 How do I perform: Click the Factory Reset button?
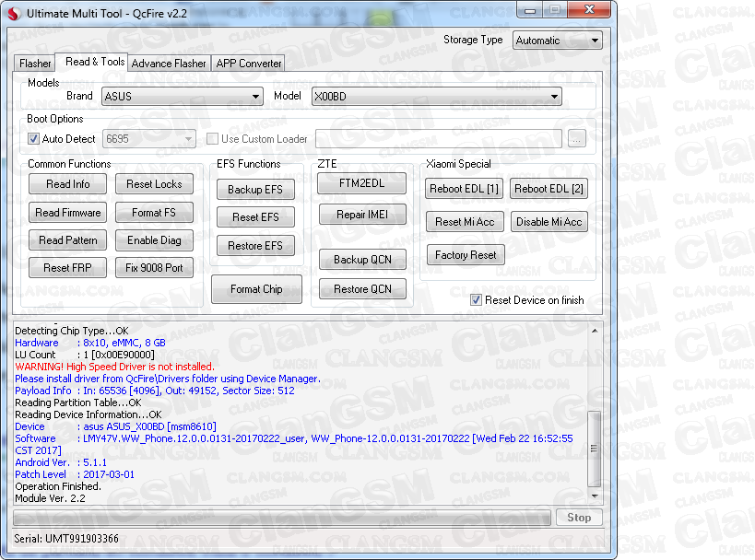[466, 255]
